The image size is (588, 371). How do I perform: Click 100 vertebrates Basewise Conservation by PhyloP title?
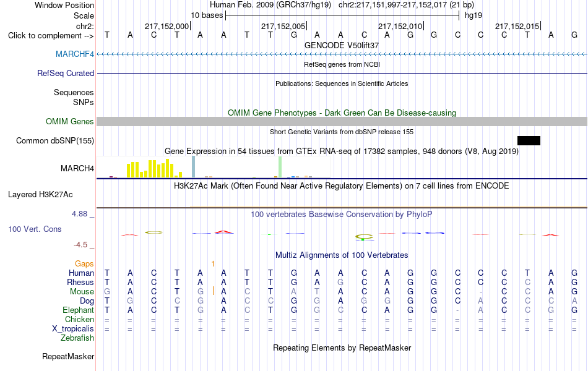342,215
